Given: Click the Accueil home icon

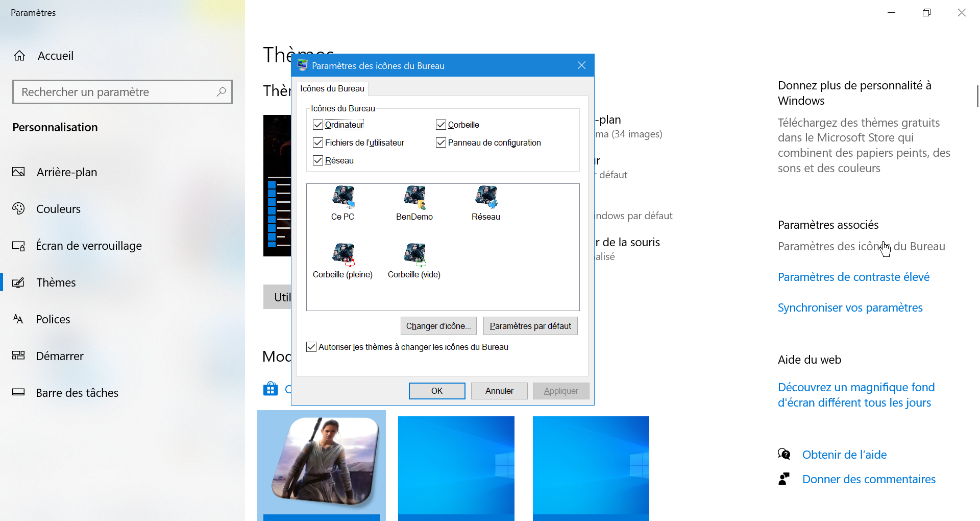Looking at the screenshot, I should 19,56.
